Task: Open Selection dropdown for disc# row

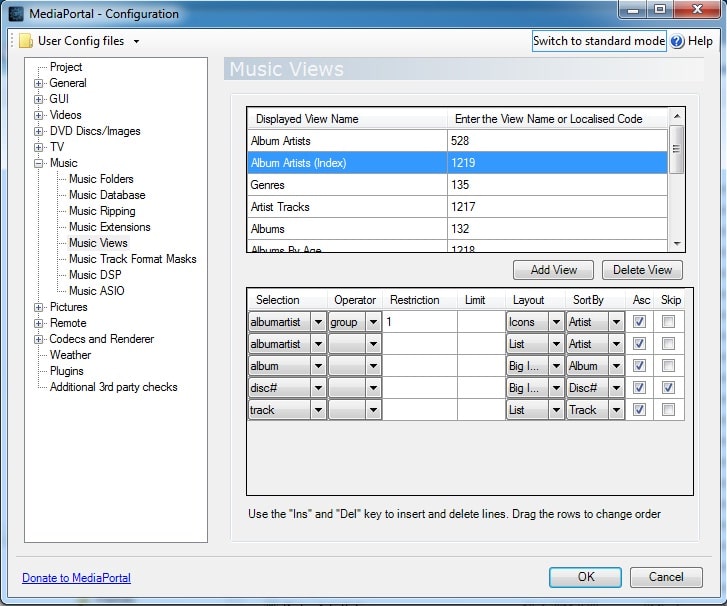Action: coord(318,388)
